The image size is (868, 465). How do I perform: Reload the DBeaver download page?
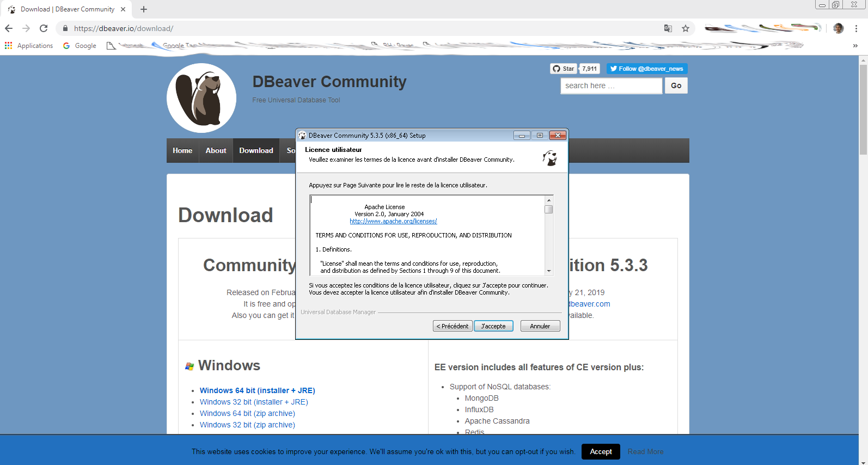click(44, 28)
